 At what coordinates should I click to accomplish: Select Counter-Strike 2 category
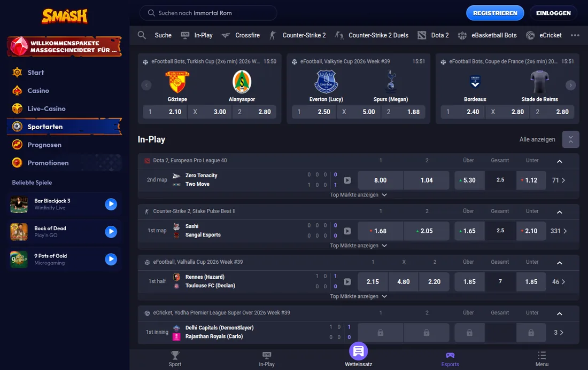pos(298,35)
